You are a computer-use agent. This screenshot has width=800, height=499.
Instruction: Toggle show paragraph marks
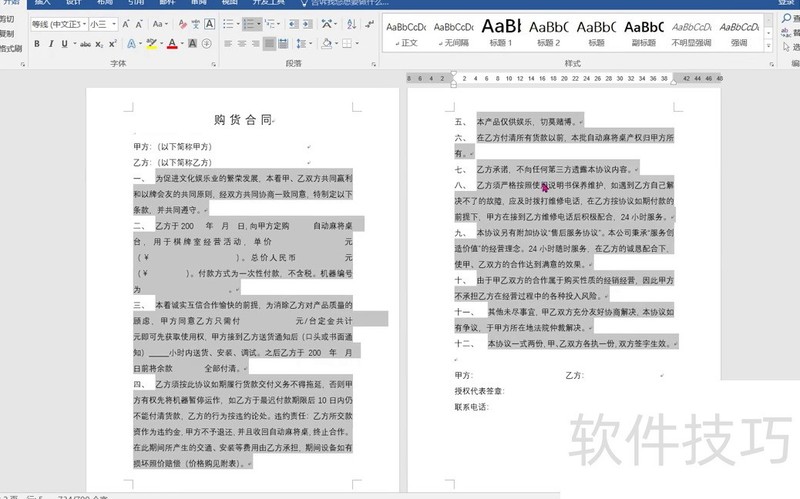pos(369,24)
